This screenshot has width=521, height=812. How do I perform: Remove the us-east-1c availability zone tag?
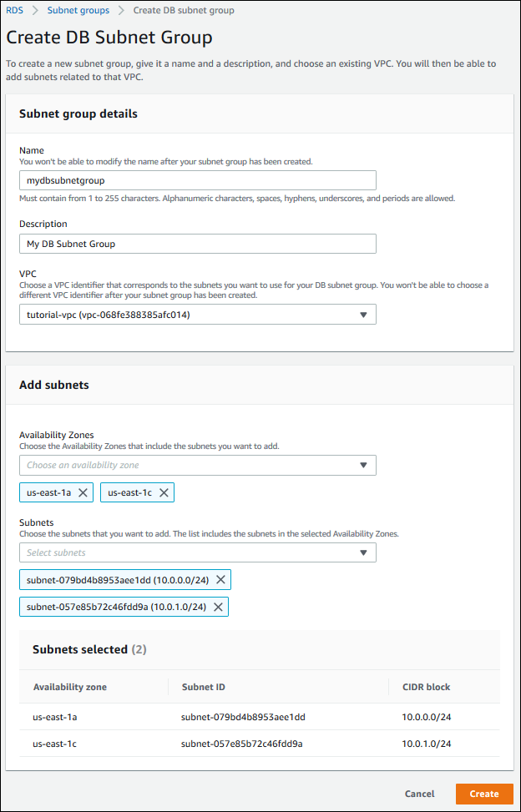tap(164, 492)
